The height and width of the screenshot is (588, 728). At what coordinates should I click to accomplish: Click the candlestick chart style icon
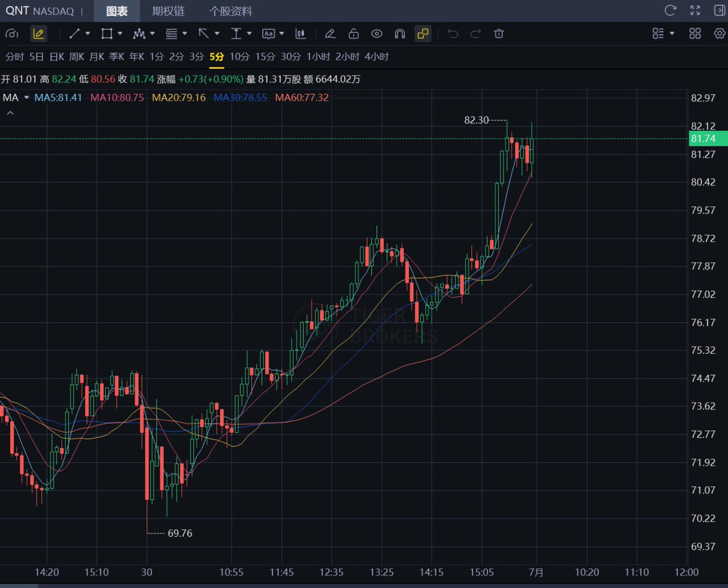point(300,34)
